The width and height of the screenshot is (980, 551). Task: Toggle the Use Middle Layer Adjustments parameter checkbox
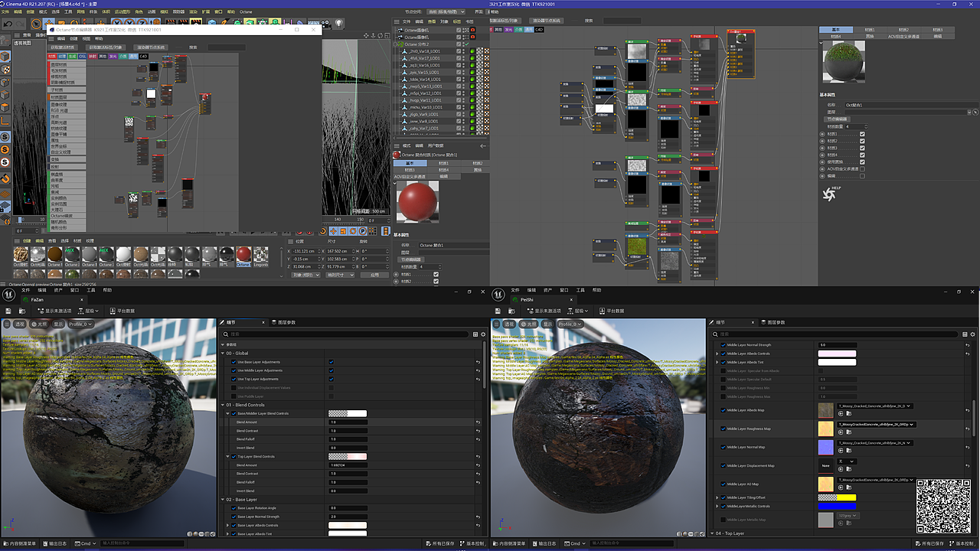[x=234, y=370]
